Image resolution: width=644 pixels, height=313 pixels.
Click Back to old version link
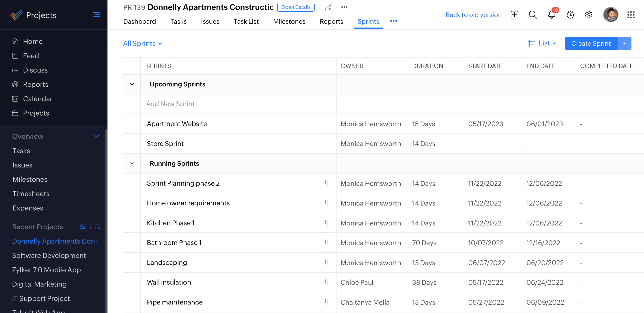474,15
